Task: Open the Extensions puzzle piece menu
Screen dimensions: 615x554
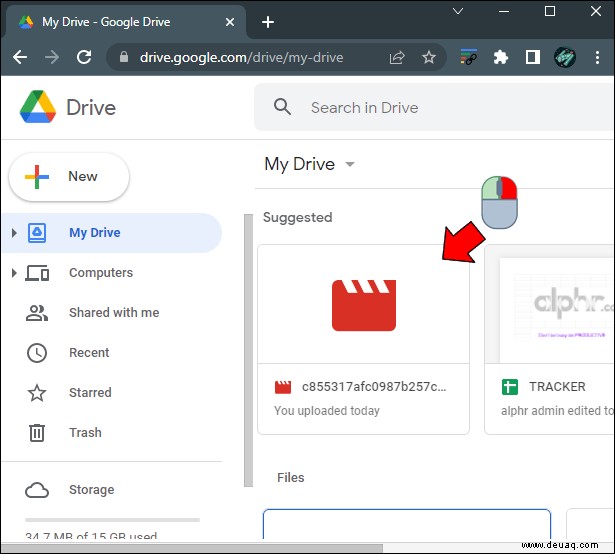Action: point(500,58)
